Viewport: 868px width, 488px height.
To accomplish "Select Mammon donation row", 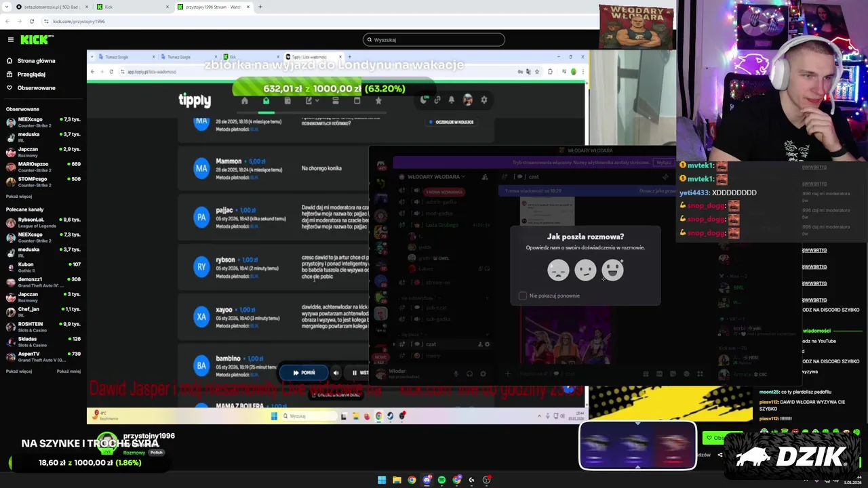I will (273, 169).
